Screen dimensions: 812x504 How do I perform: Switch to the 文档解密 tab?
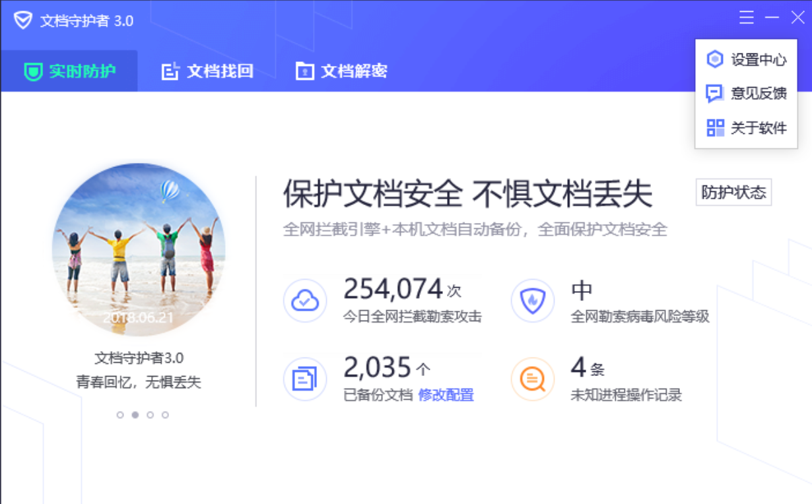[341, 71]
